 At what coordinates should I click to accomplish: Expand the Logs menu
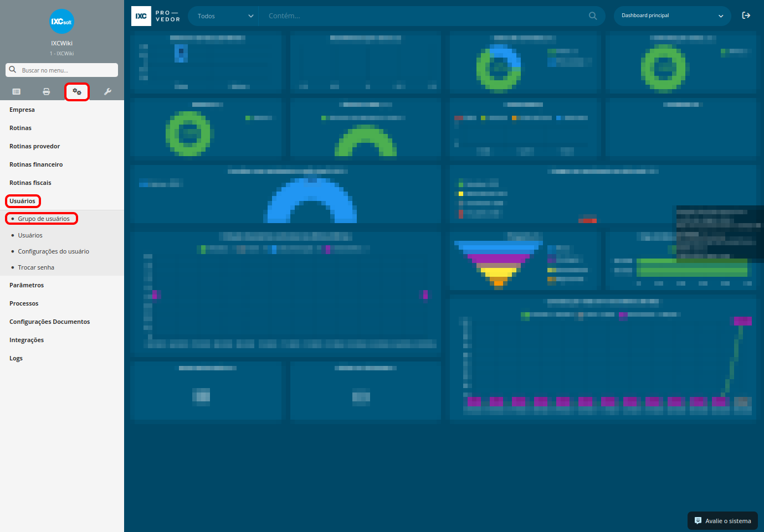[x=16, y=358]
